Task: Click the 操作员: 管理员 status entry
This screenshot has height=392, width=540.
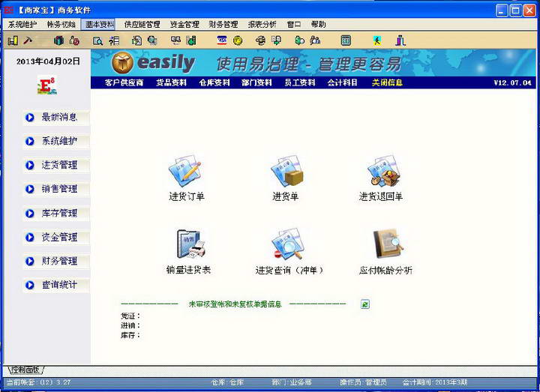Action: [x=363, y=382]
